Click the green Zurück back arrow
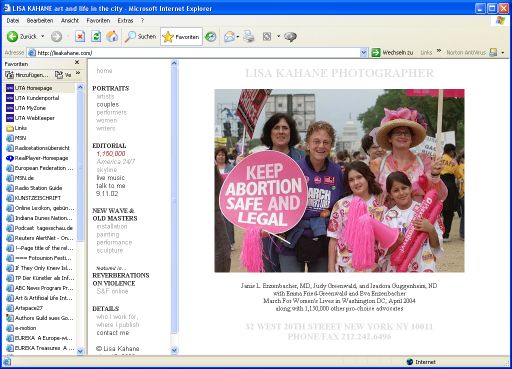 pos(12,36)
